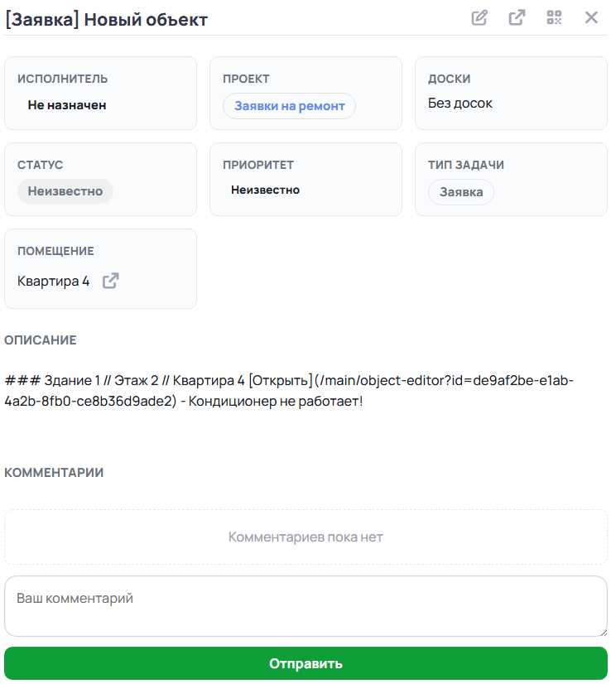616x684 pixels.
Task: Click the Заявка task type chip
Action: (x=461, y=192)
